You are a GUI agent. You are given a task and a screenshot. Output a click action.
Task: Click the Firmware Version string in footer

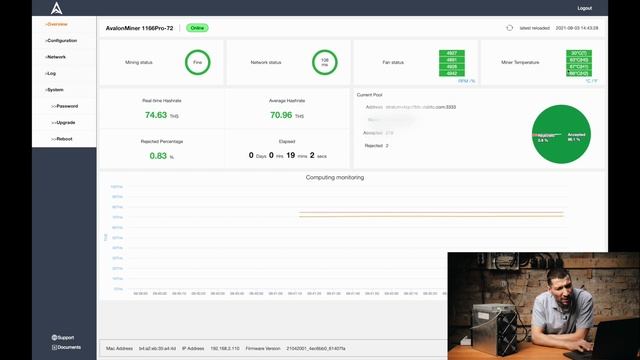[x=316, y=349]
